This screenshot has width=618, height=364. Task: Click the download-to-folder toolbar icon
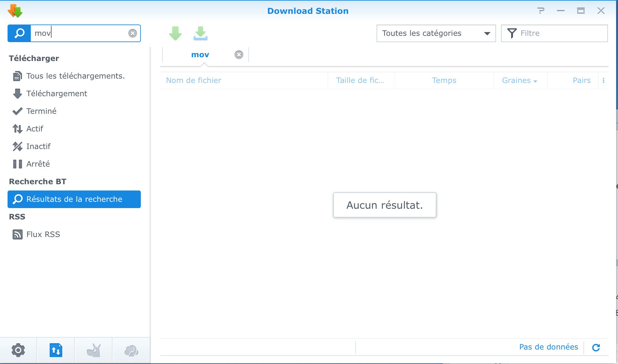(x=201, y=33)
